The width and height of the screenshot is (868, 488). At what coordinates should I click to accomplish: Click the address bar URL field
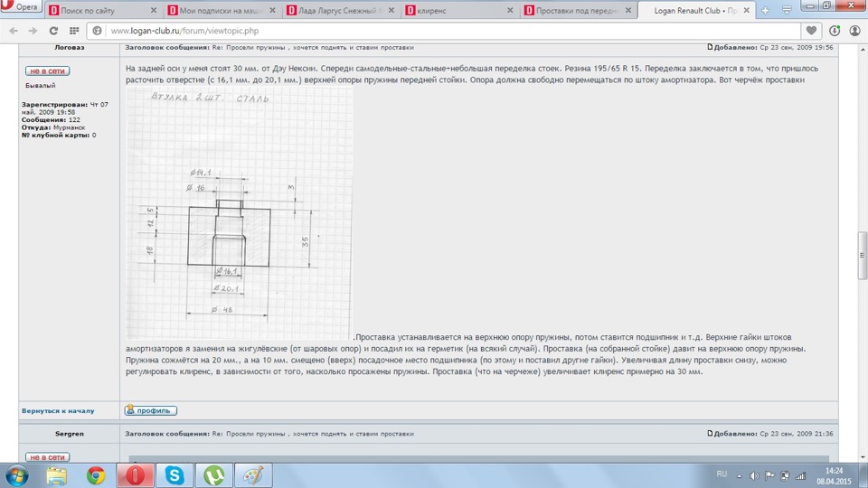click(x=443, y=31)
